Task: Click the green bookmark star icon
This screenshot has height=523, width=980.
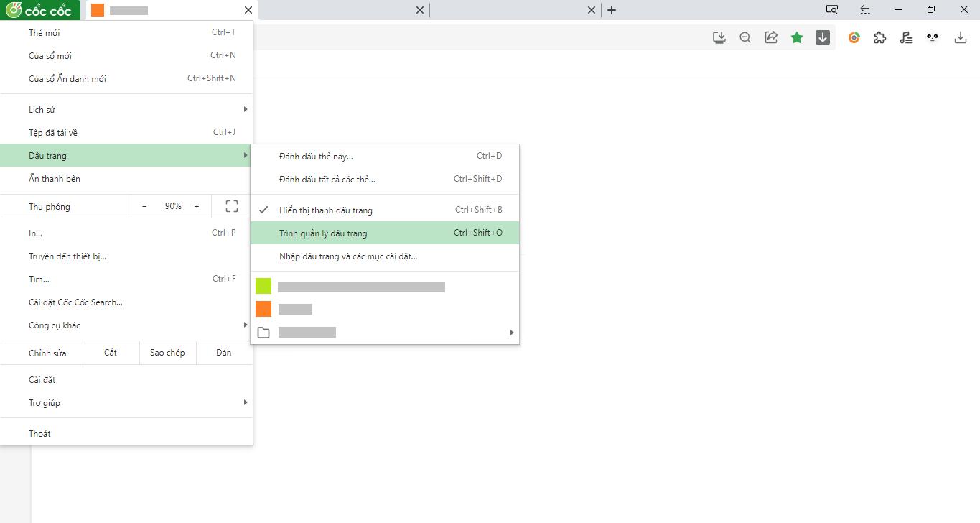Action: coord(797,37)
